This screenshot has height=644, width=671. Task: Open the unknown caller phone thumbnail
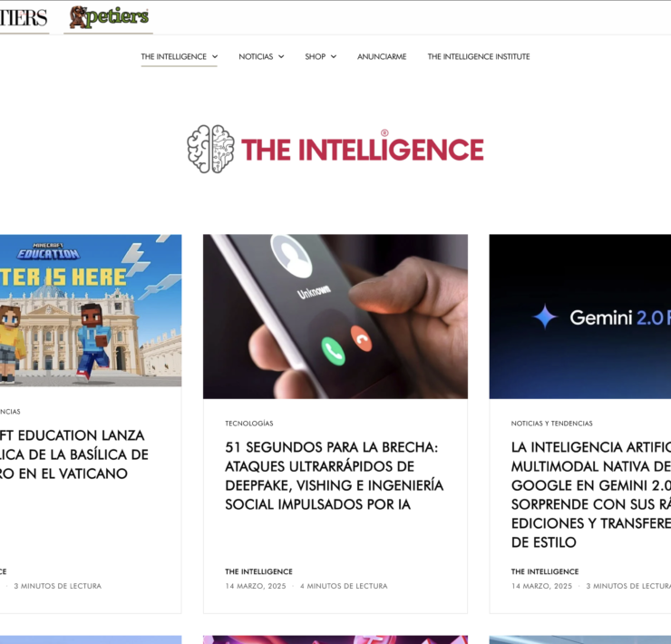pyautogui.click(x=335, y=317)
